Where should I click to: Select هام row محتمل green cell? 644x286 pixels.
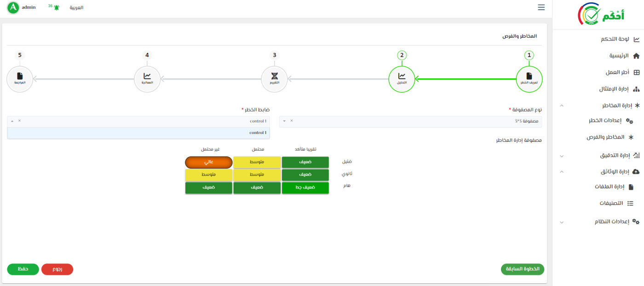[257, 188]
